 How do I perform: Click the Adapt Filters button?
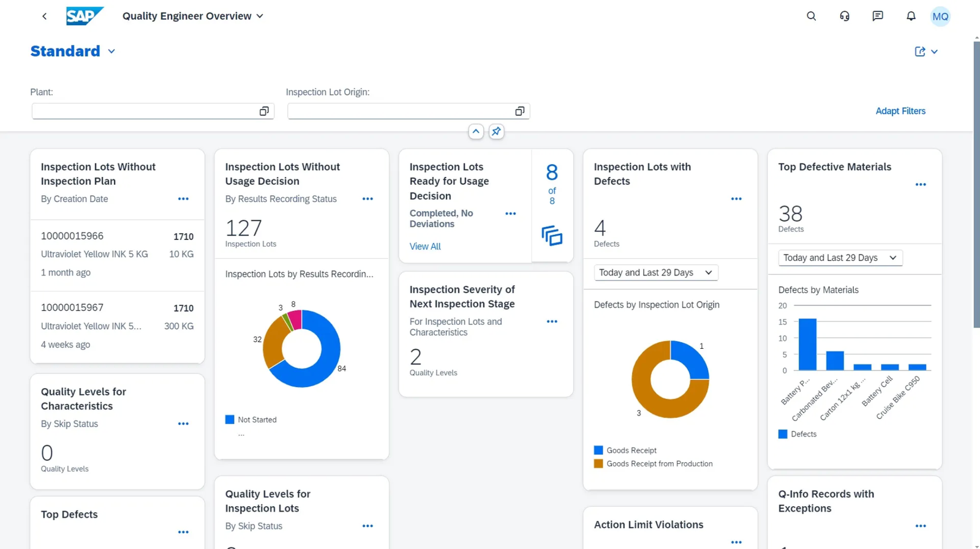point(900,111)
